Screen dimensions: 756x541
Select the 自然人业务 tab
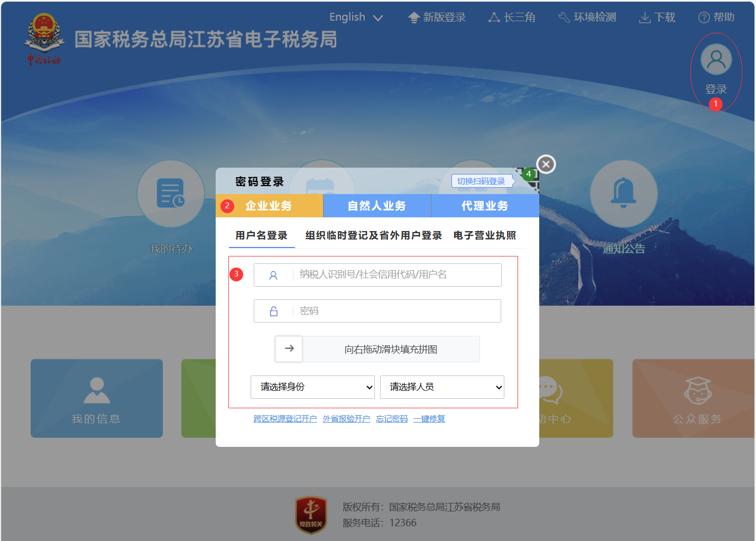(x=377, y=206)
